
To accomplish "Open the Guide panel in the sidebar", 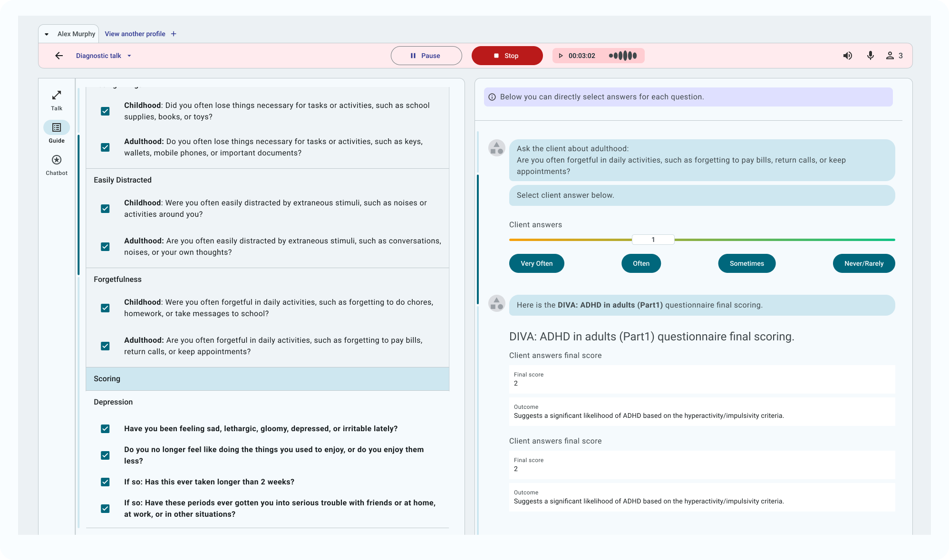I will [56, 127].
